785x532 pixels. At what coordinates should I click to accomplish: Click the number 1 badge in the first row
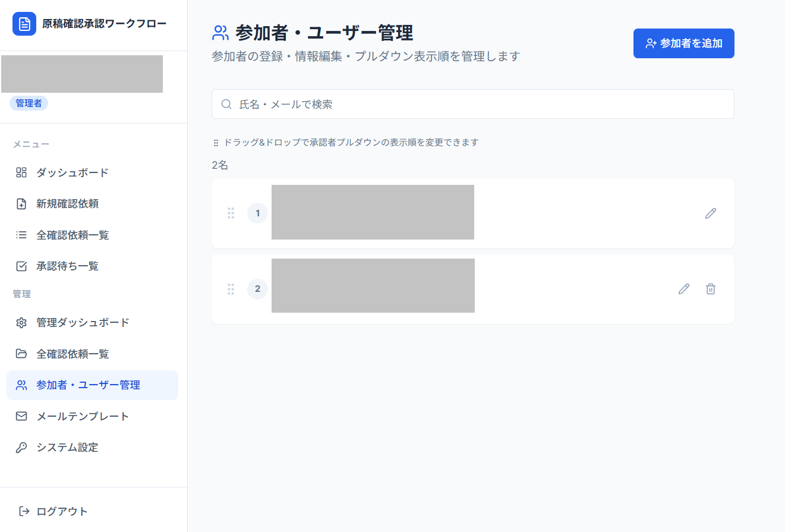[x=257, y=213]
